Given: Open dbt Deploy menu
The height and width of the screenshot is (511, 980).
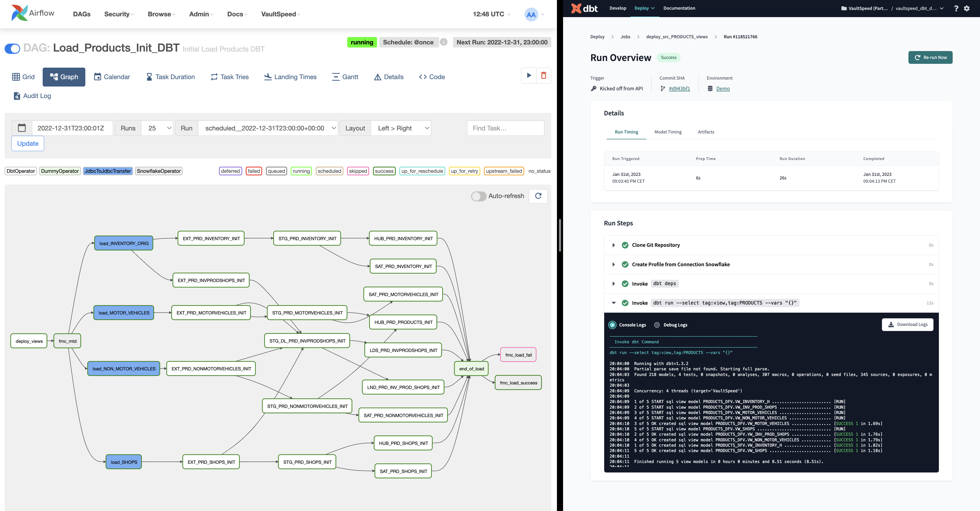Looking at the screenshot, I should pos(645,8).
